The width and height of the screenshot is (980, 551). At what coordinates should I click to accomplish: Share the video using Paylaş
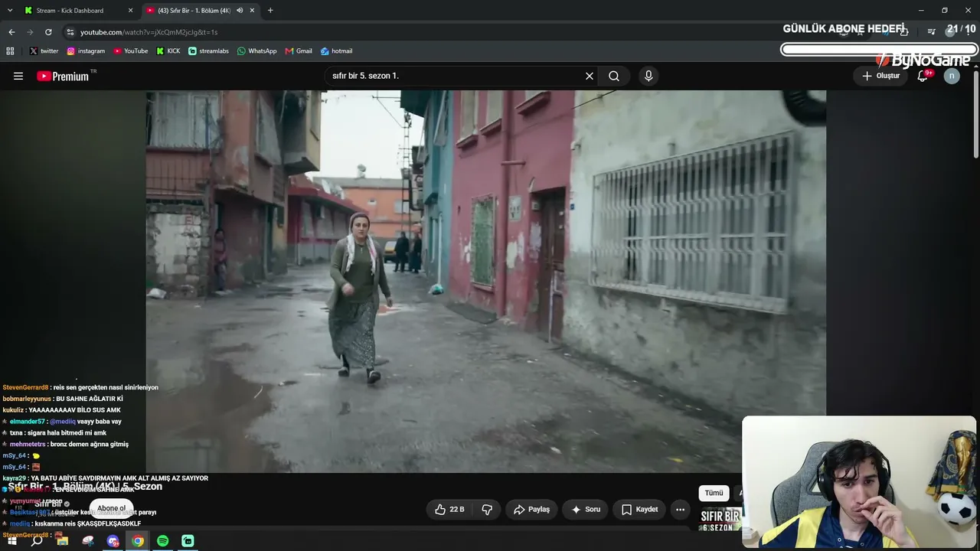pyautogui.click(x=532, y=509)
